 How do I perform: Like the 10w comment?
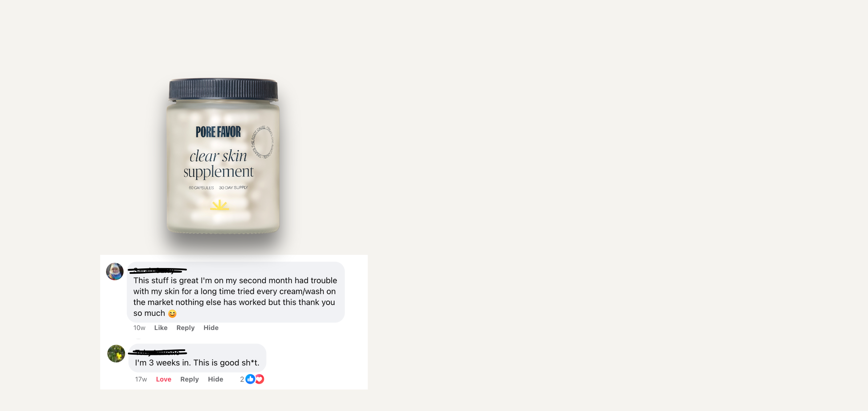[x=161, y=328]
